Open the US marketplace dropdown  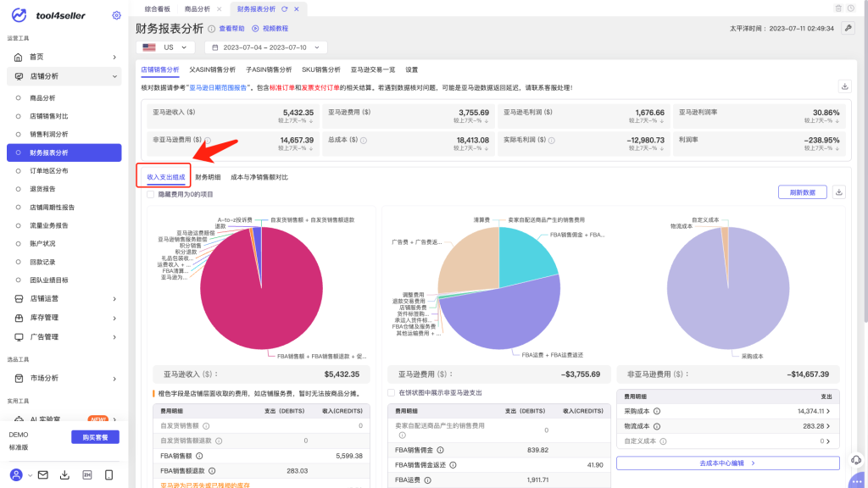[x=165, y=47]
